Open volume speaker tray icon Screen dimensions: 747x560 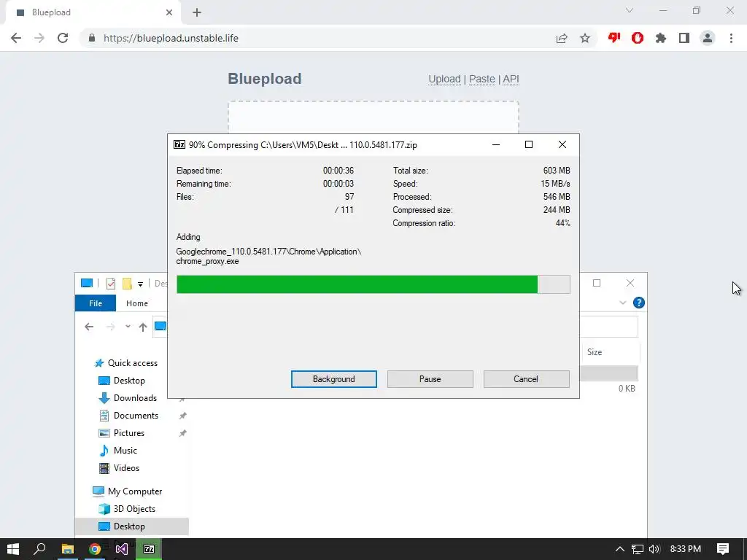(654, 549)
